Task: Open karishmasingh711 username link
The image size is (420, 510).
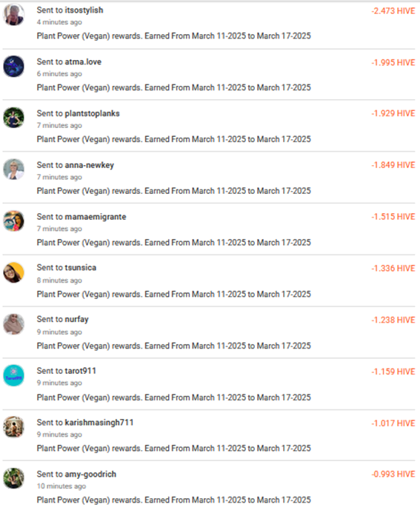Action: 99,423
